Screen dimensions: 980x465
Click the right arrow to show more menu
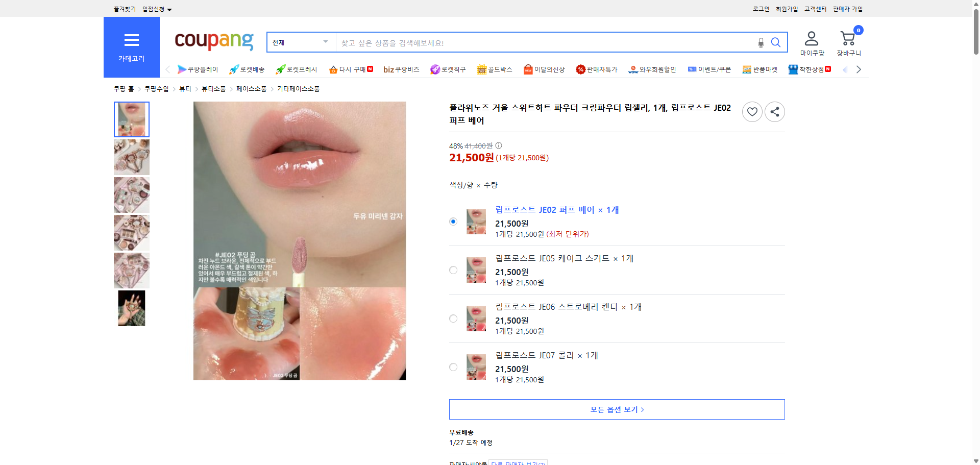[x=859, y=69]
